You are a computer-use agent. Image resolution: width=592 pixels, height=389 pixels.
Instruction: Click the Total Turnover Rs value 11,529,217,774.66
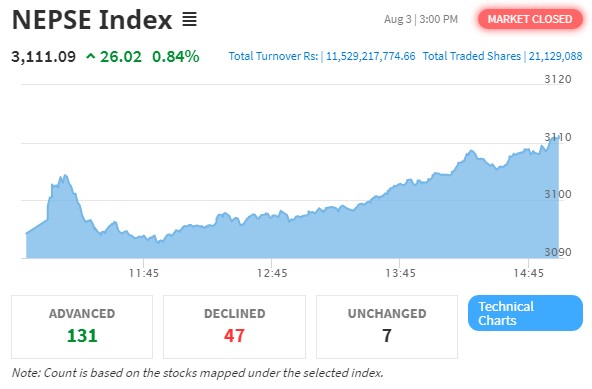[370, 56]
